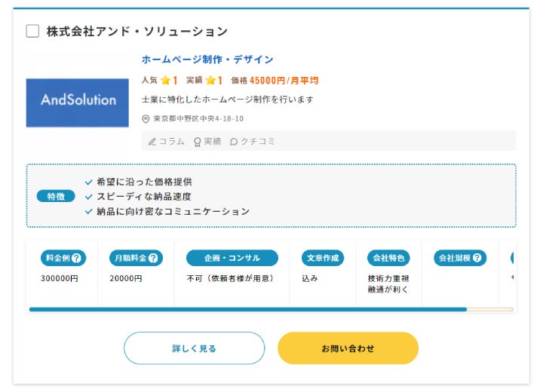Viewport: 543px width, 392px height.
Task: Click the 会社規模 help question icon
Action: click(477, 258)
